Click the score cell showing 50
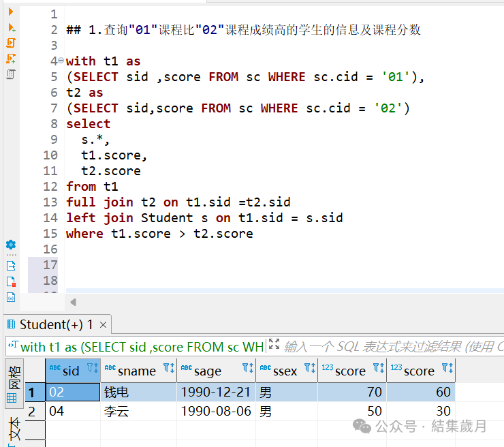Image resolution: width=504 pixels, height=447 pixels. pyautogui.click(x=352, y=411)
